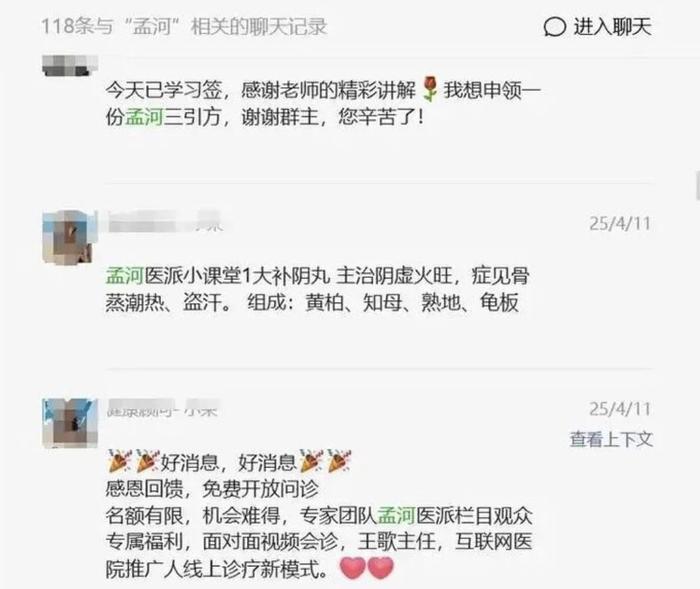This screenshot has height=589, width=700.
Task: Click the 118条与孟河相关的聊天记录 header
Action: coord(184,26)
